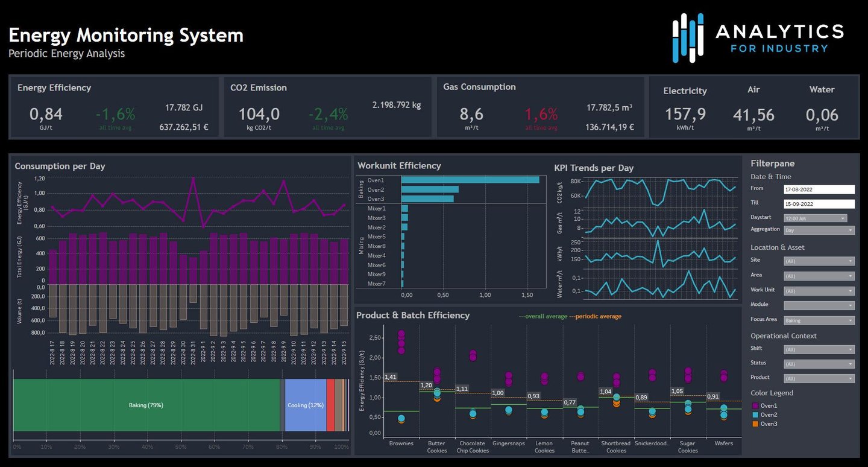Select the Baking (79%) green segment
This screenshot has height=467, width=868.
[146, 405]
